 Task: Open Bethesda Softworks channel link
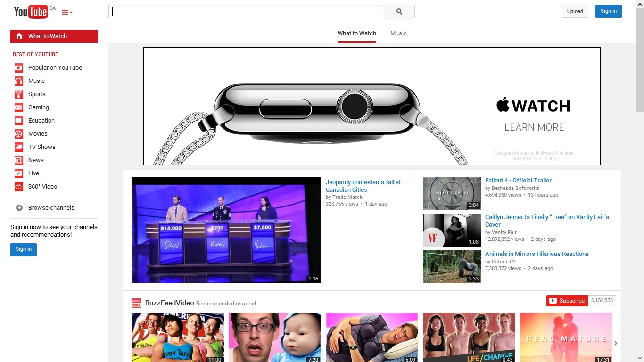515,188
